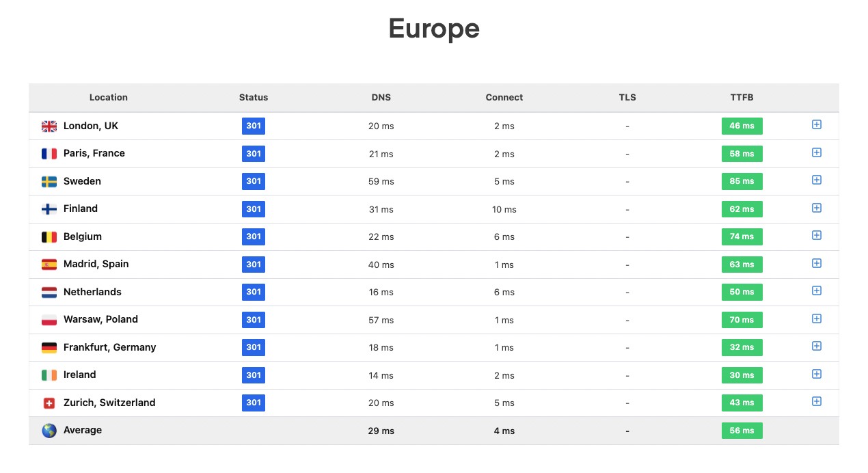Click the DNS column header
868x473 pixels.
coord(381,97)
